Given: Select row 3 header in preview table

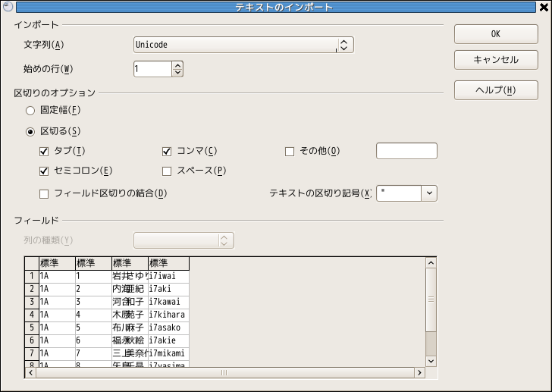Looking at the screenshot, I should pyautogui.click(x=32, y=302).
